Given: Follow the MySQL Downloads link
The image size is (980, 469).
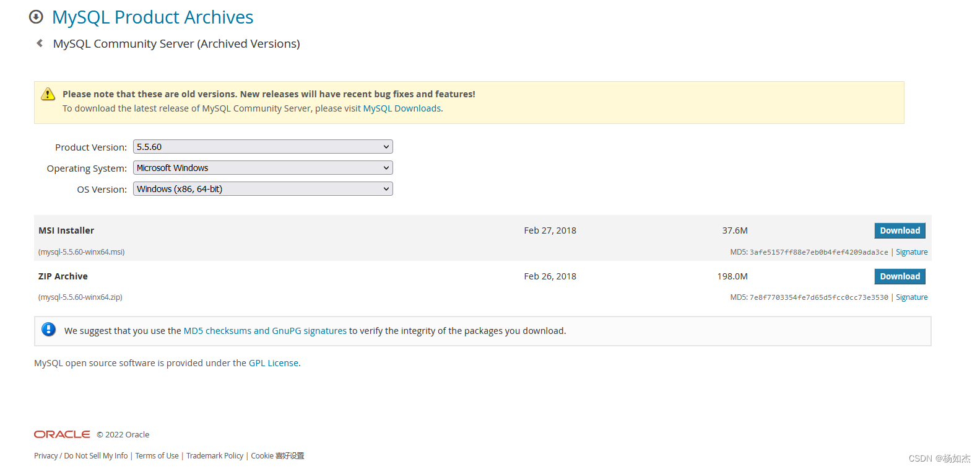Looking at the screenshot, I should (402, 108).
